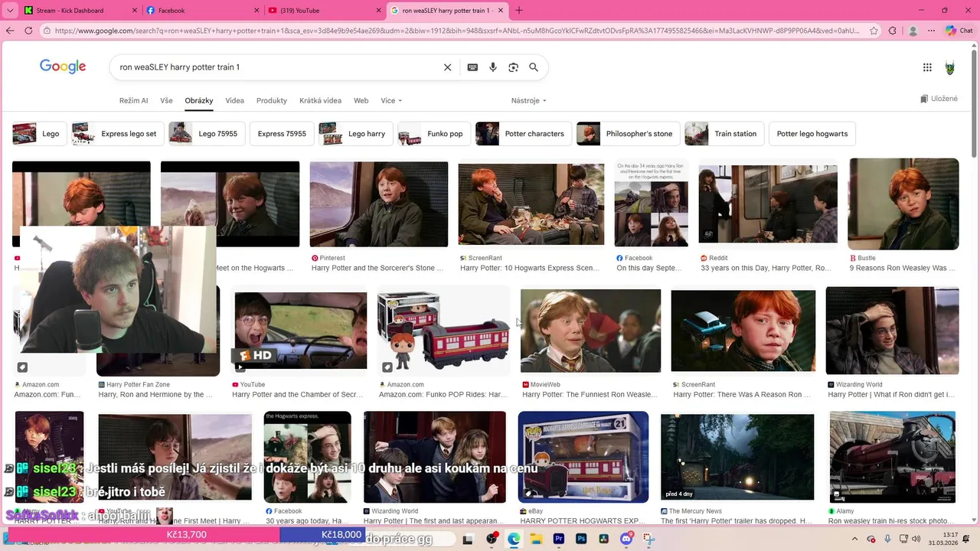Click the search query input field
Screen dimensions: 980x551
276,67
